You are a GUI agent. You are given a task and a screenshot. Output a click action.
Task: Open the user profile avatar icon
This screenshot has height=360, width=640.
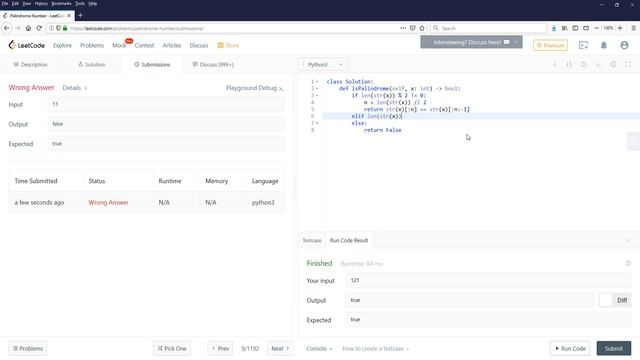click(624, 45)
